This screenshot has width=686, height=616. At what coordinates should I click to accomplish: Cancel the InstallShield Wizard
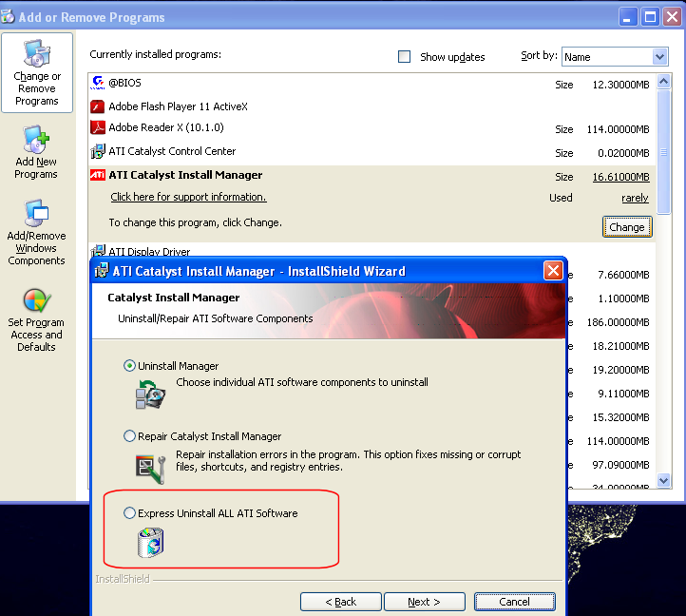515,602
